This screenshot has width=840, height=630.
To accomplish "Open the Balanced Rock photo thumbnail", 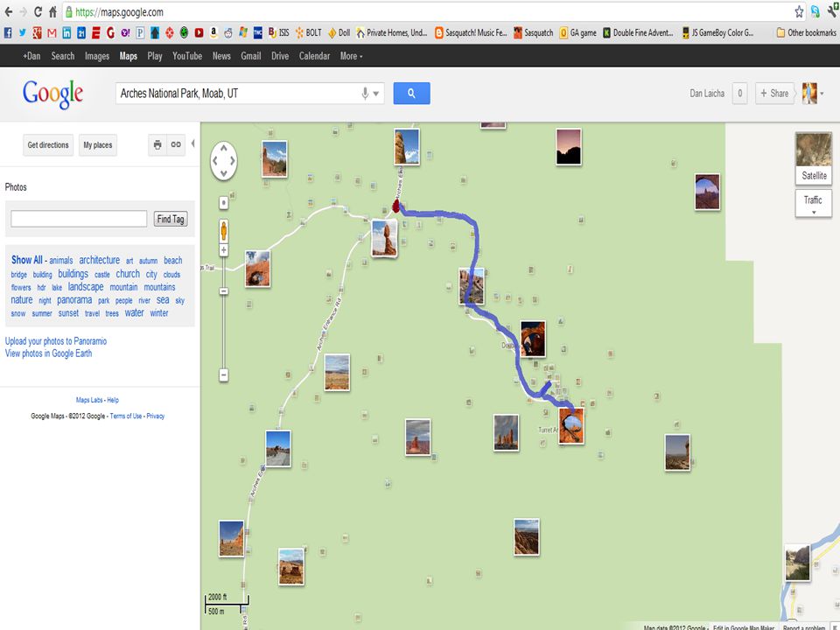I will (x=385, y=238).
